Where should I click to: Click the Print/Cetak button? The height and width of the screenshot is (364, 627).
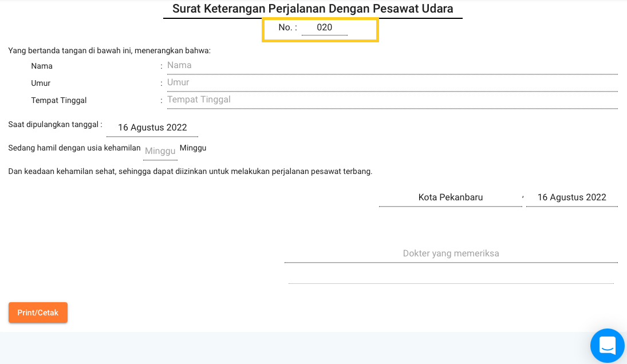tap(38, 312)
